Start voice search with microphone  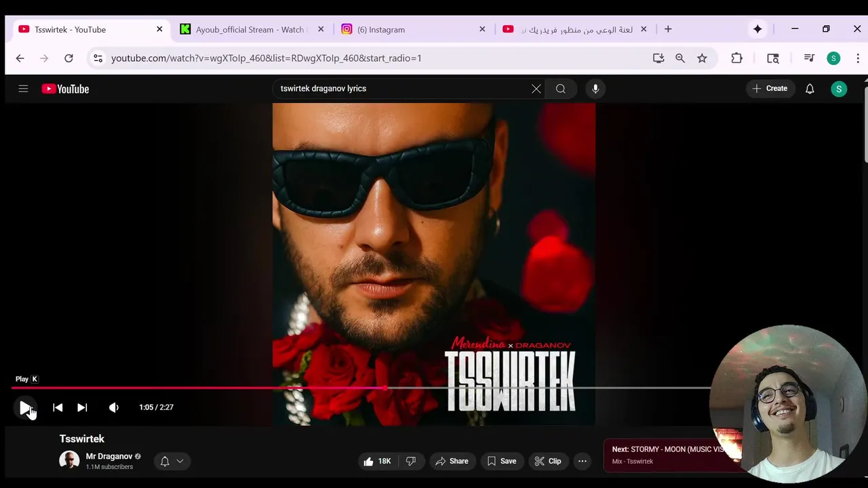[595, 89]
